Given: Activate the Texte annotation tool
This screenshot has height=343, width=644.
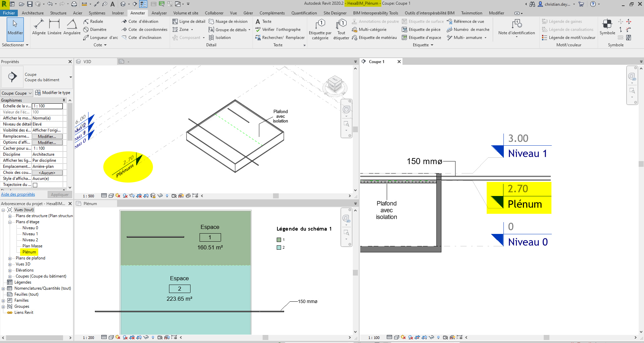Looking at the screenshot, I should (x=264, y=21).
